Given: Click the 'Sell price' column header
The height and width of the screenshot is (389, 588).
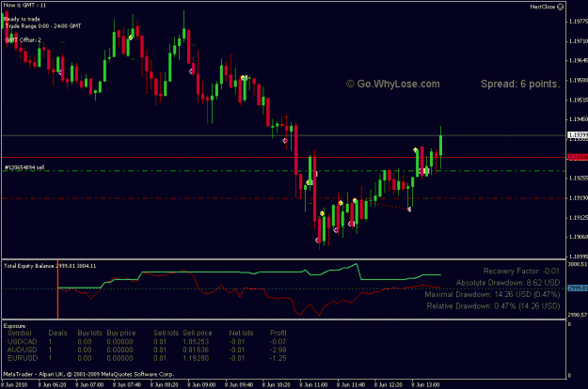Looking at the screenshot, I should click(198, 333).
